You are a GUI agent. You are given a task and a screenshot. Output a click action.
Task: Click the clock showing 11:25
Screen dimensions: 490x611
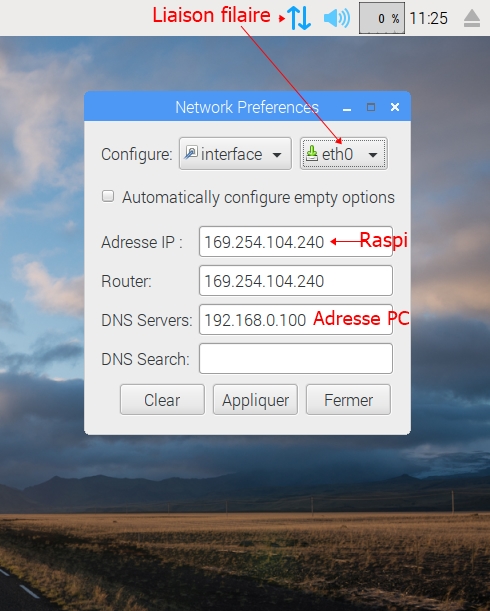click(428, 18)
